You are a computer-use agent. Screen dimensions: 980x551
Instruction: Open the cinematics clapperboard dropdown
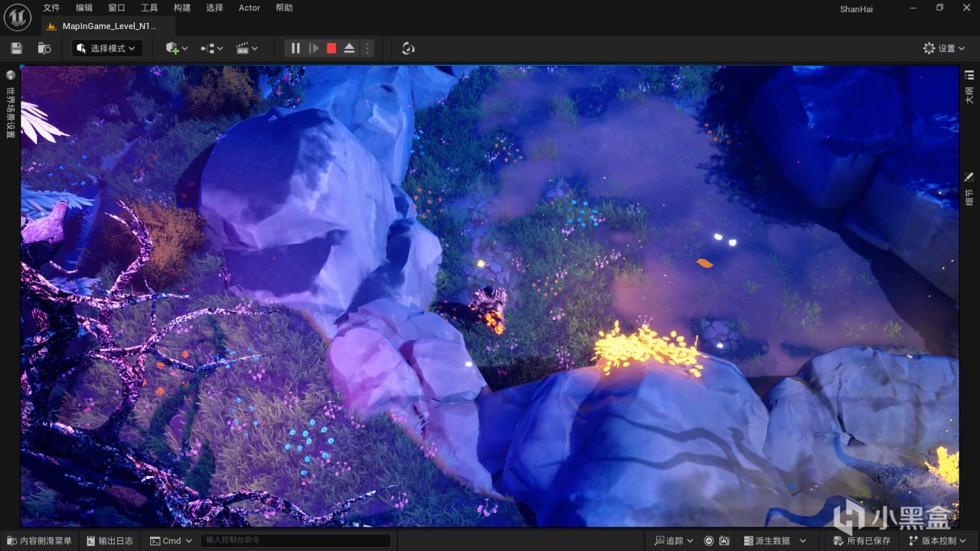point(247,48)
